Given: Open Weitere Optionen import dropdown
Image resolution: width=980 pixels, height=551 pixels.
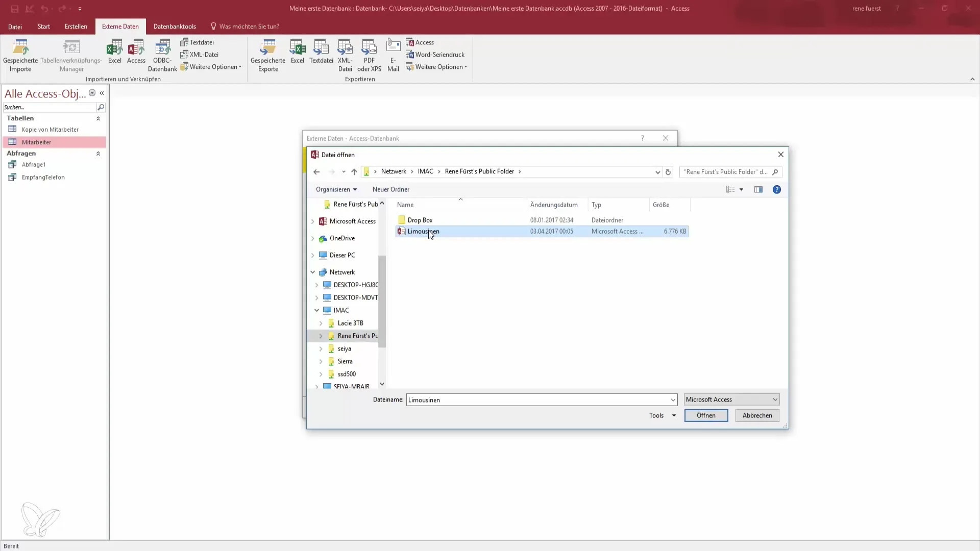Looking at the screenshot, I should 211,67.
